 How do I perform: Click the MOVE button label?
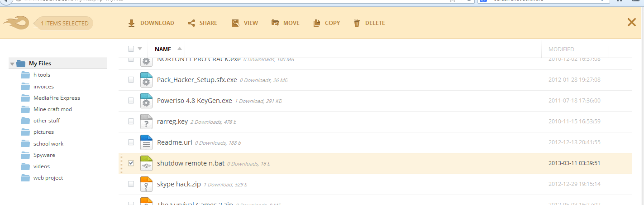291,23
